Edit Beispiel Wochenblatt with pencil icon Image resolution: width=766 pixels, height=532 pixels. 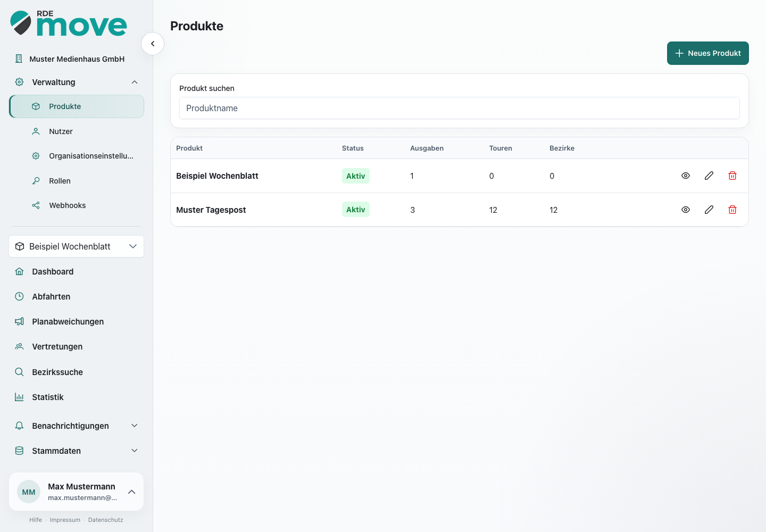point(709,176)
